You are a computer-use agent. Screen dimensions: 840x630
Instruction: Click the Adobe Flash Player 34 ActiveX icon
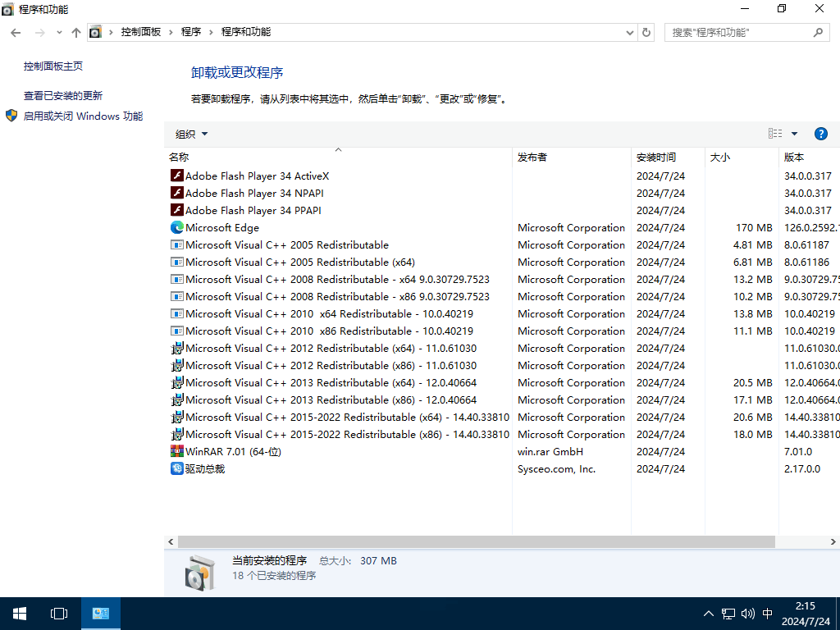[176, 176]
